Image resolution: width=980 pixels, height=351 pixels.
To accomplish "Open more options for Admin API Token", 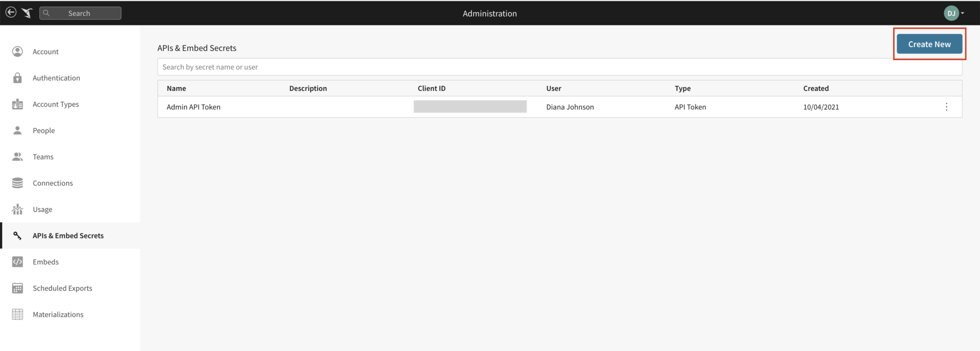I will [946, 107].
